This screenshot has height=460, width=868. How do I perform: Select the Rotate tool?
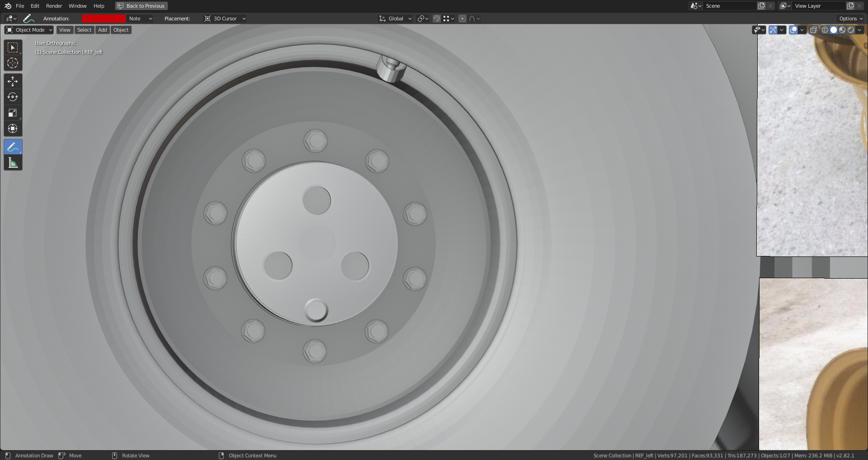[x=13, y=97]
